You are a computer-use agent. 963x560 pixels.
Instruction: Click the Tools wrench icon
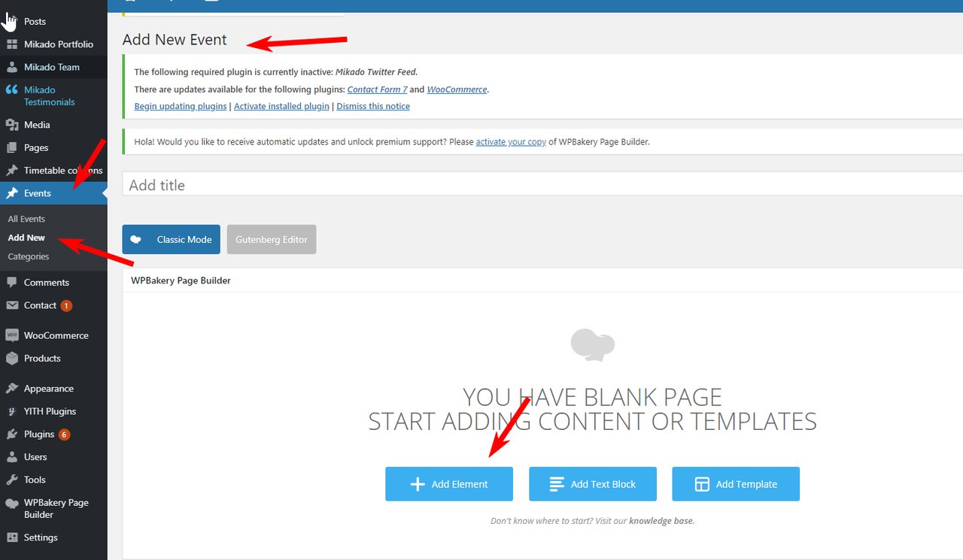tap(12, 480)
